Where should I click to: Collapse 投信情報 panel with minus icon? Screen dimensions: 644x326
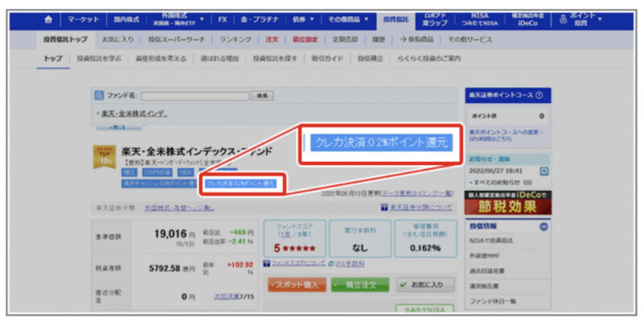[544, 226]
